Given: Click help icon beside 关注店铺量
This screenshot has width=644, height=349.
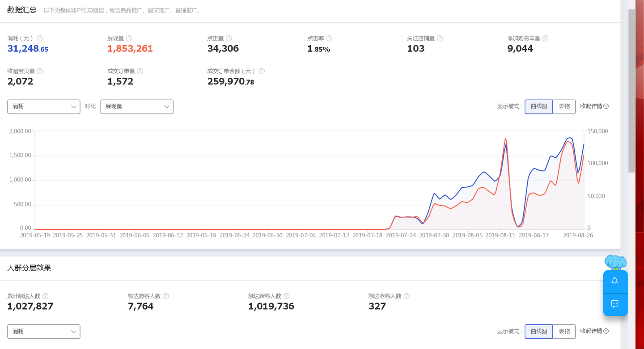Looking at the screenshot, I should [x=440, y=38].
